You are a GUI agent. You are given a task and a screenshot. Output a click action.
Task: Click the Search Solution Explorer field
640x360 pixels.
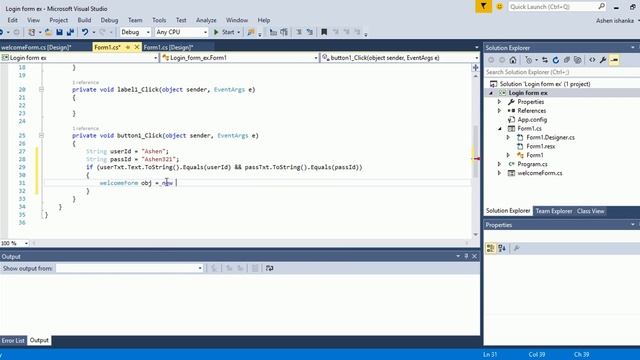point(562,72)
